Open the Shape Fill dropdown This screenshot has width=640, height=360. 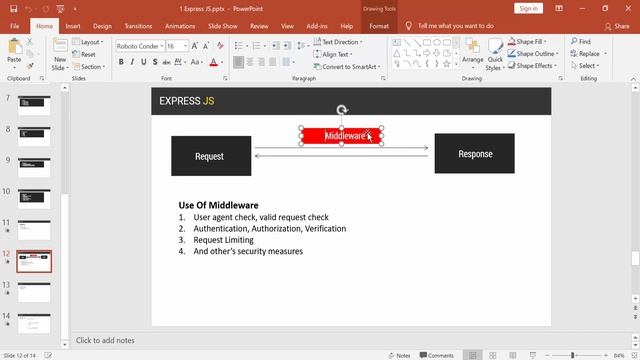527,42
